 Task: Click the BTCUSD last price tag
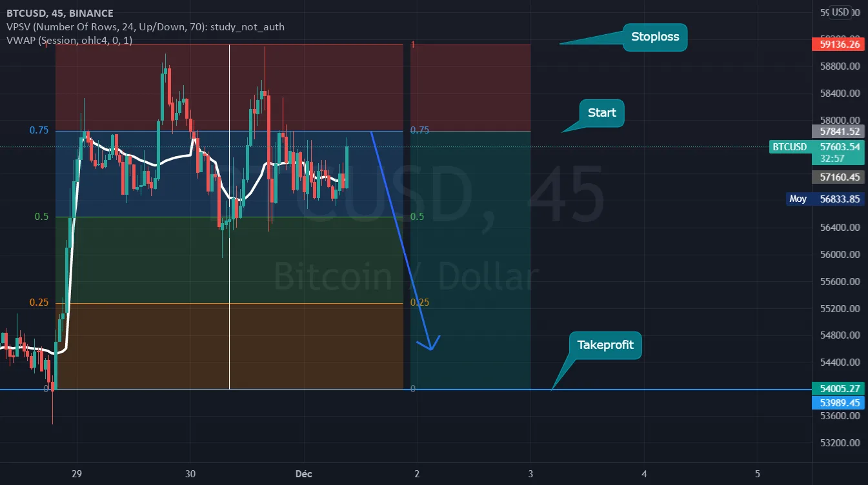[x=790, y=147]
